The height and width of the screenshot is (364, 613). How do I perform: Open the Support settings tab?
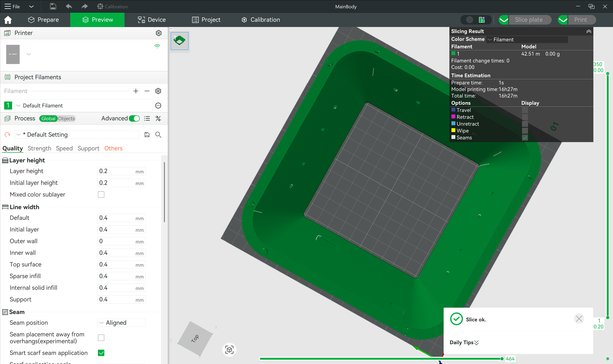[x=88, y=148]
